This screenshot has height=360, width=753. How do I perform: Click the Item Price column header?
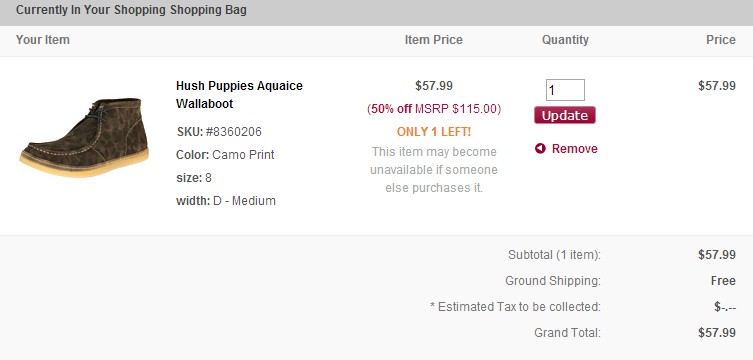[434, 40]
